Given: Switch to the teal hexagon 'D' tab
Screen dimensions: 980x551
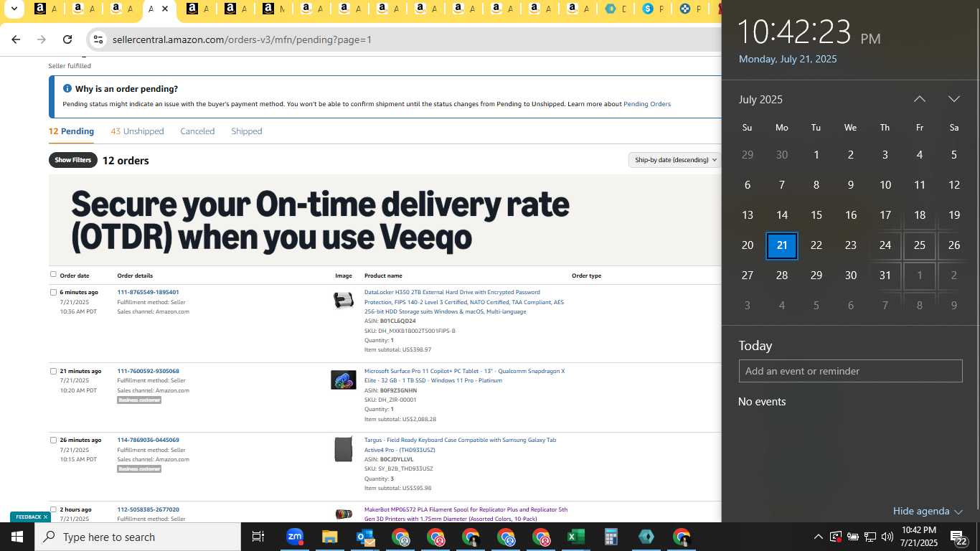Looking at the screenshot, I should (616, 9).
